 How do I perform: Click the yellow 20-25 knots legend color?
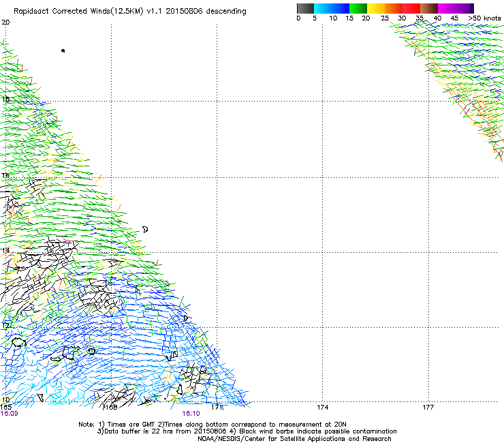(x=376, y=8)
